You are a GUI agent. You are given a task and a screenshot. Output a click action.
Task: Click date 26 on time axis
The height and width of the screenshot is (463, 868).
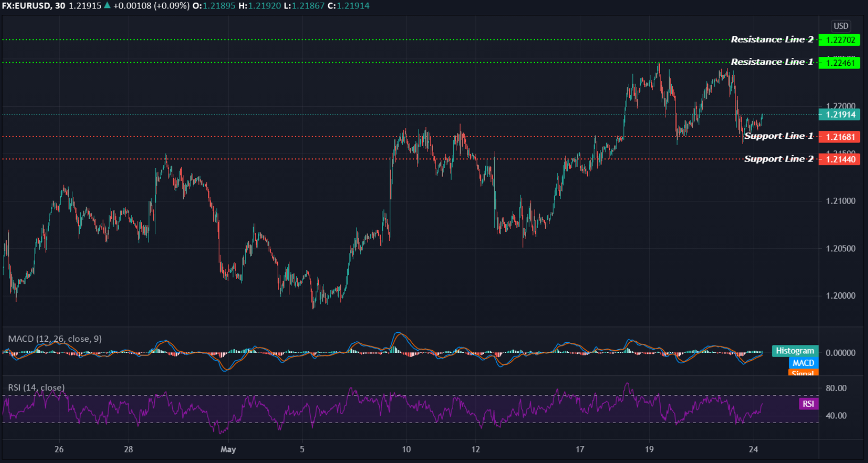[59, 449]
